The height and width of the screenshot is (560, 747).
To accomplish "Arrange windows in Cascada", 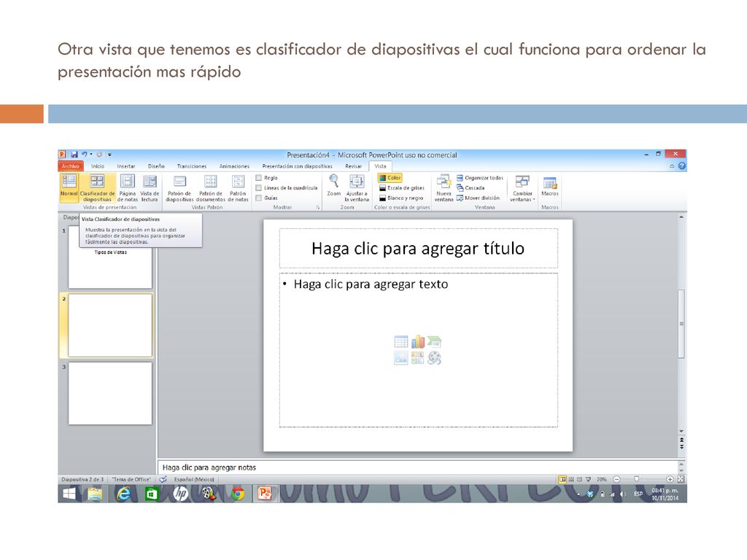I will 471,187.
